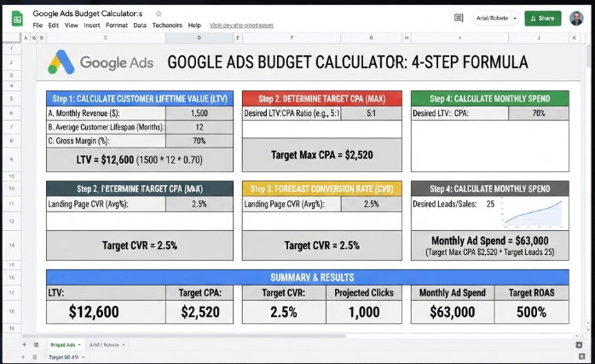Click the document title Google Ads Budget Calculator
595x364 pixels.
(88, 14)
